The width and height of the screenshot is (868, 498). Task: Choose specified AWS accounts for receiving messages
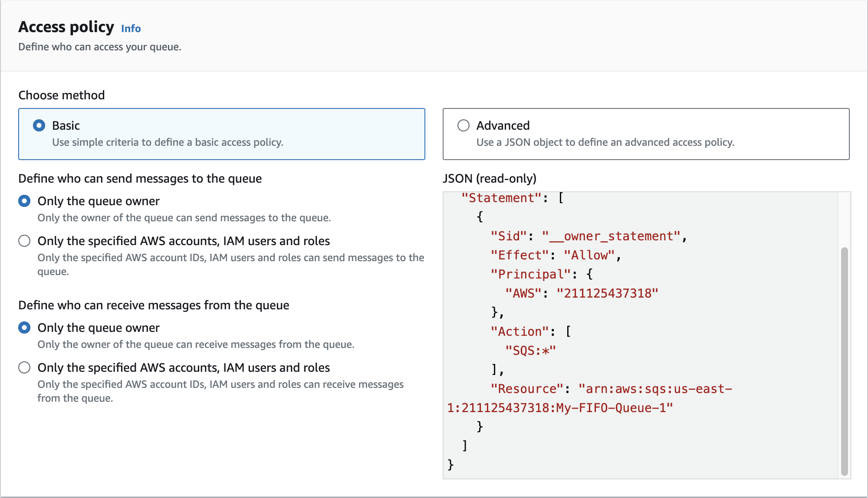pos(24,367)
